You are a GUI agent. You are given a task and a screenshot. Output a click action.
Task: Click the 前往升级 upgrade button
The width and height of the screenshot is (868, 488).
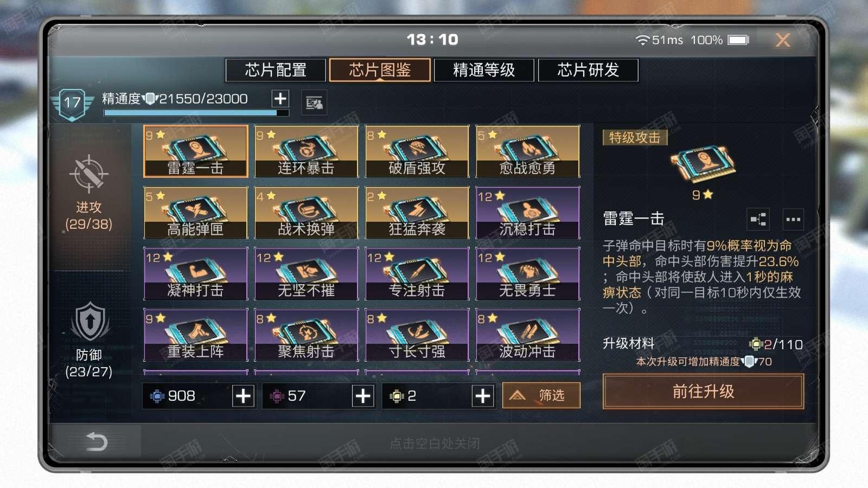[703, 391]
